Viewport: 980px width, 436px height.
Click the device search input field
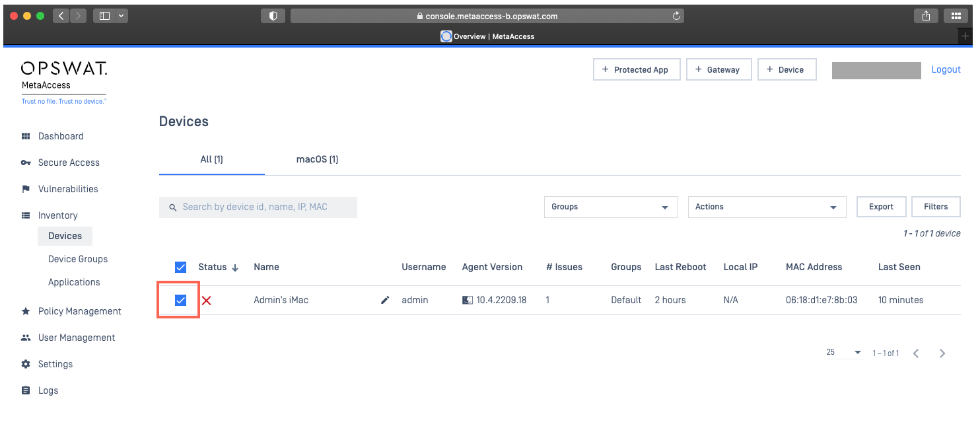point(258,207)
